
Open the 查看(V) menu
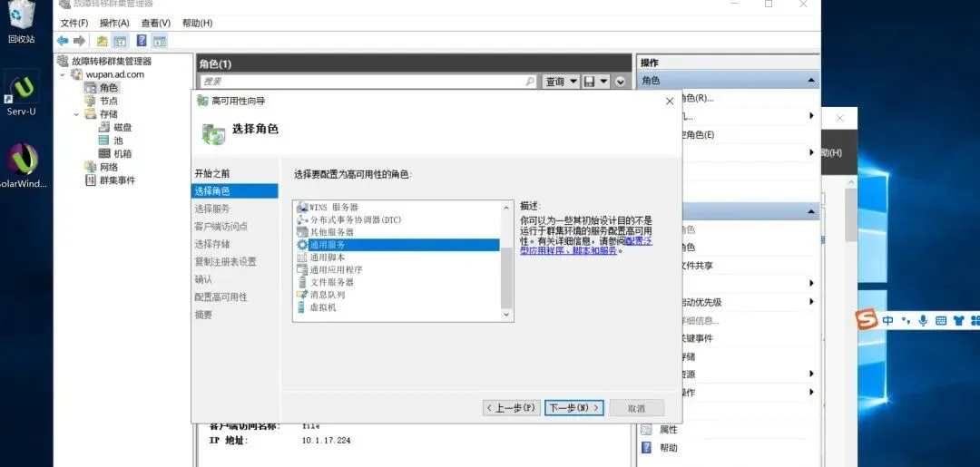click(x=156, y=23)
